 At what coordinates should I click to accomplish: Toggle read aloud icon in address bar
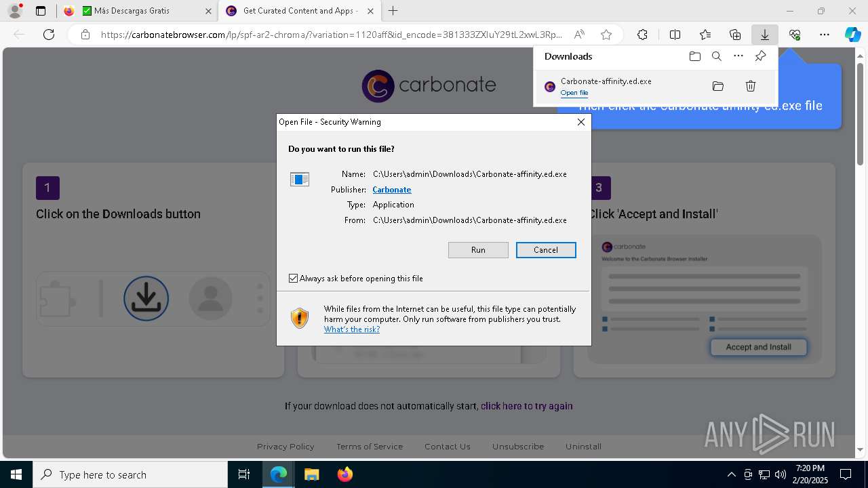pos(579,35)
